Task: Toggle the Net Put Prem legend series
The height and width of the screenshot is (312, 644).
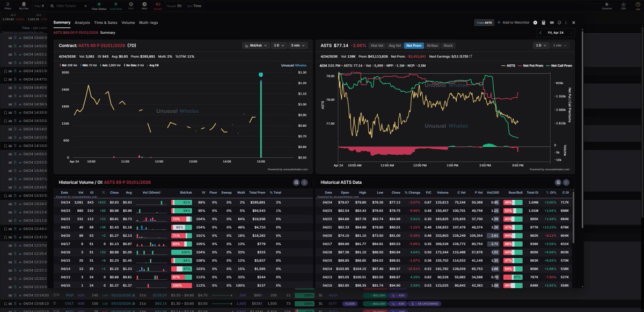Action: pos(530,66)
